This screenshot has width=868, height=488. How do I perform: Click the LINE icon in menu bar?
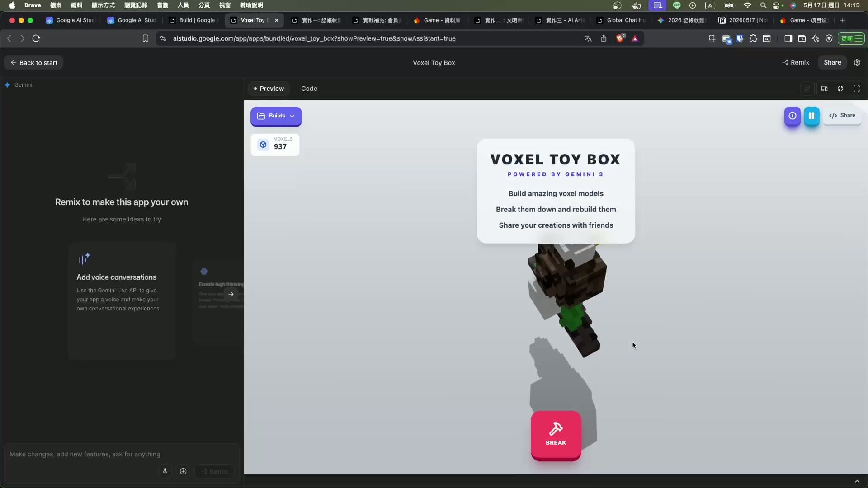click(x=677, y=5)
